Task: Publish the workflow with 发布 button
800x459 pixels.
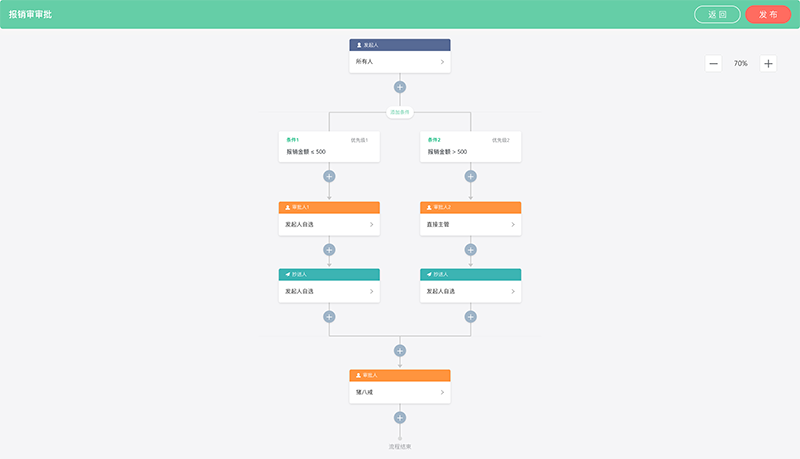Action: tap(768, 14)
